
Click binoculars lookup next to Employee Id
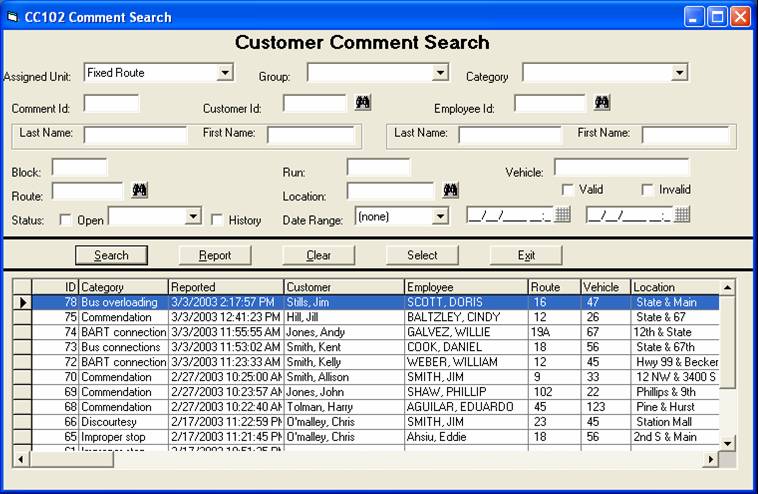pos(602,103)
